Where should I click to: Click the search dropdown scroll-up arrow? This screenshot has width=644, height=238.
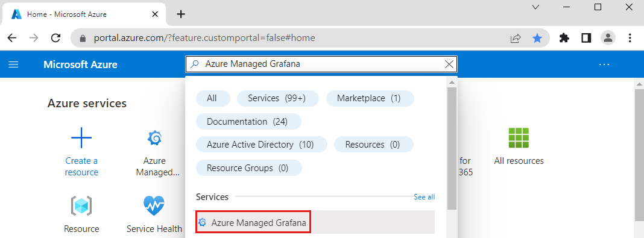[452, 82]
